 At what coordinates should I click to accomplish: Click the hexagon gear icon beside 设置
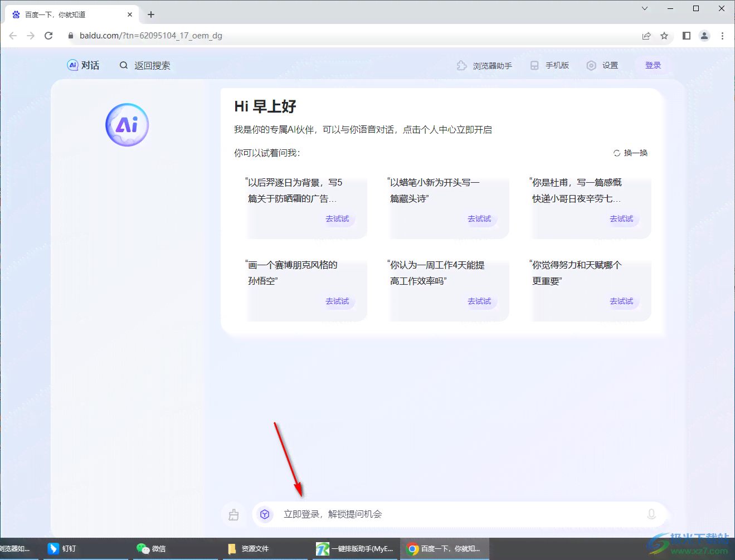coord(591,65)
